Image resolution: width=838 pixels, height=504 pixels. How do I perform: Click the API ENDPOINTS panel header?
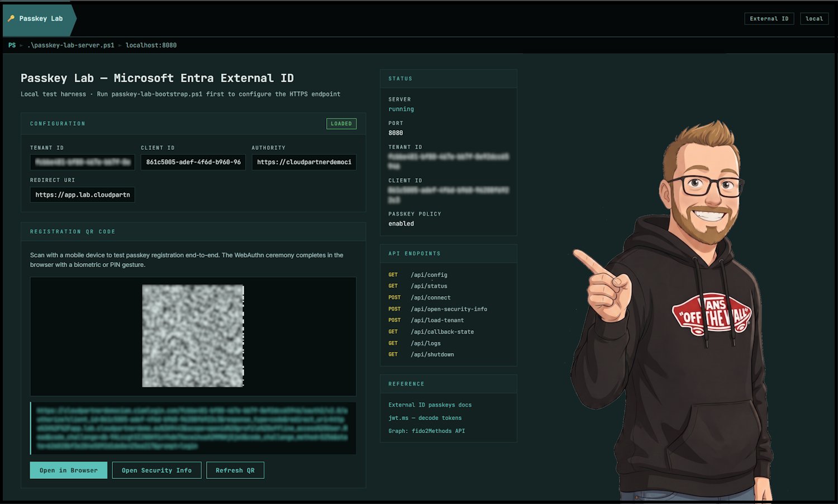coord(415,254)
